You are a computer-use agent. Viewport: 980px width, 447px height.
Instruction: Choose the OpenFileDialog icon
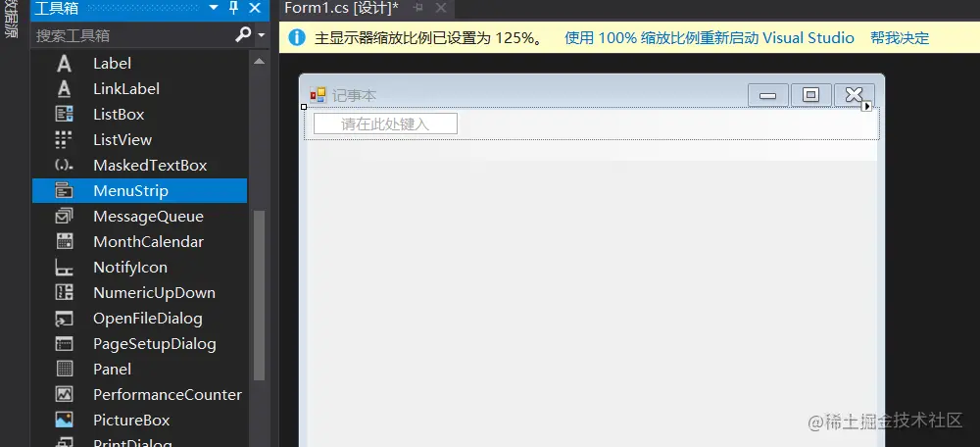[64, 319]
